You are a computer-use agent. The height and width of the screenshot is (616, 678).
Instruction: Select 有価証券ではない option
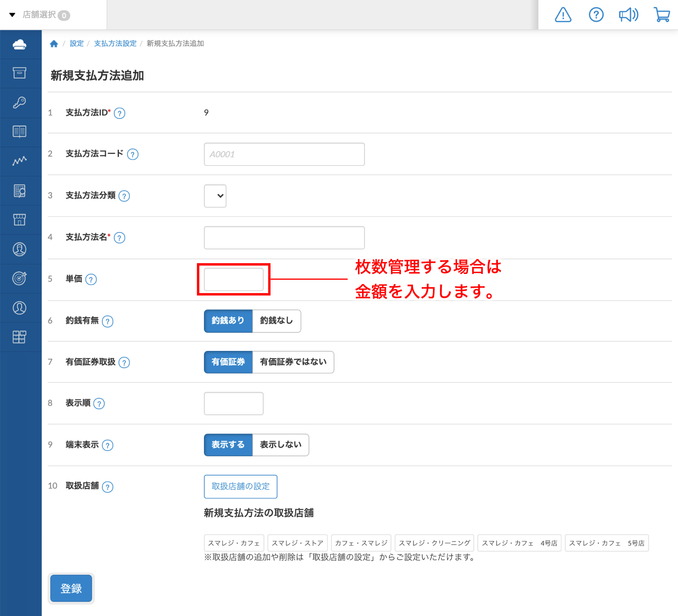pos(293,362)
